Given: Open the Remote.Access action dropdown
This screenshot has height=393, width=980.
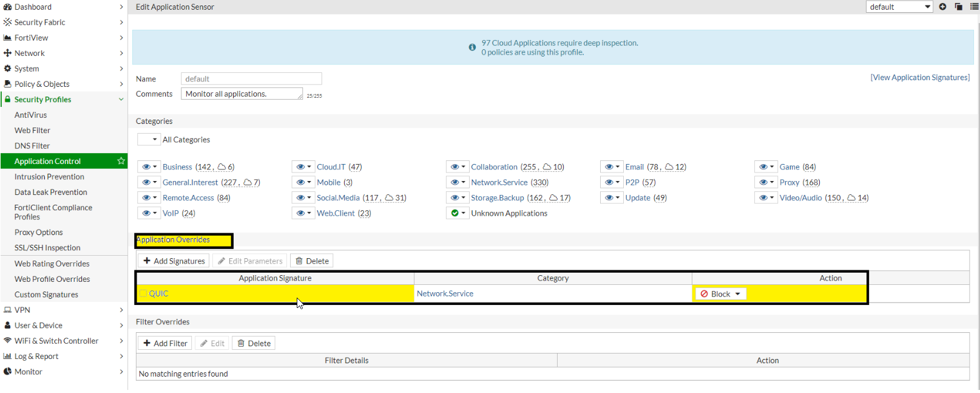Looking at the screenshot, I should (149, 197).
